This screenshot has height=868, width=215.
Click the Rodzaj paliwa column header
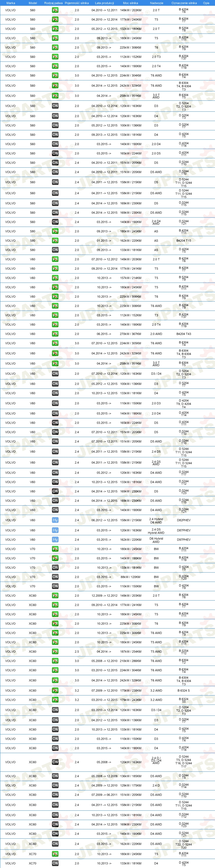pos(53,3)
